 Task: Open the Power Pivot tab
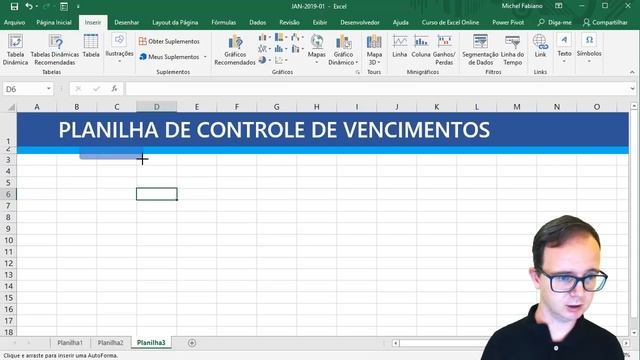508,22
